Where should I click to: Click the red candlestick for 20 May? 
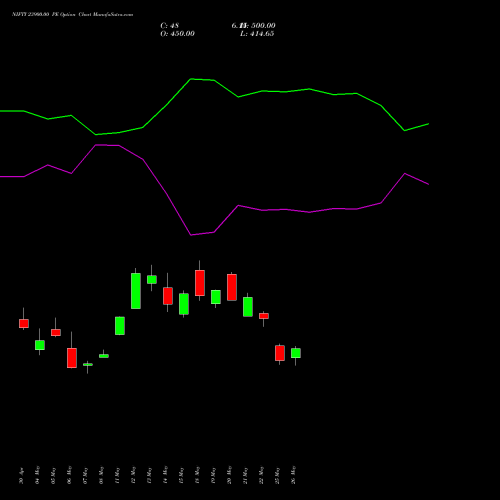coord(232,287)
